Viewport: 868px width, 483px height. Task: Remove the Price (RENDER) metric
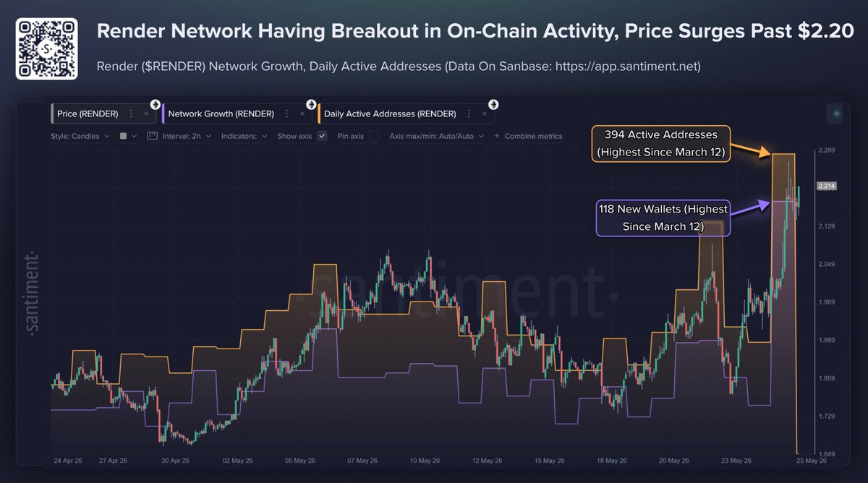[146, 114]
